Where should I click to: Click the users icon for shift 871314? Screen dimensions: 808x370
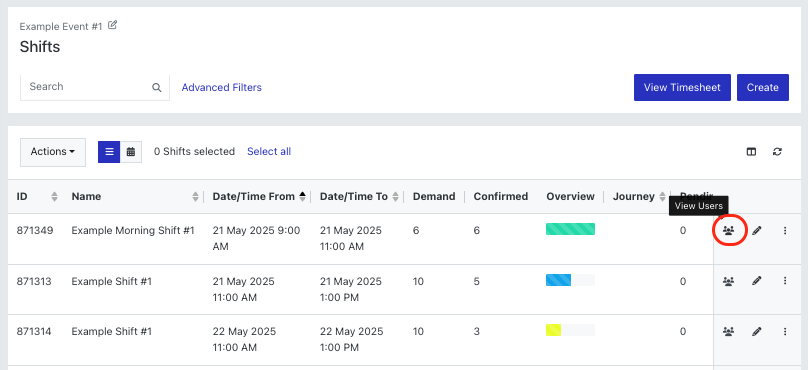tap(728, 331)
